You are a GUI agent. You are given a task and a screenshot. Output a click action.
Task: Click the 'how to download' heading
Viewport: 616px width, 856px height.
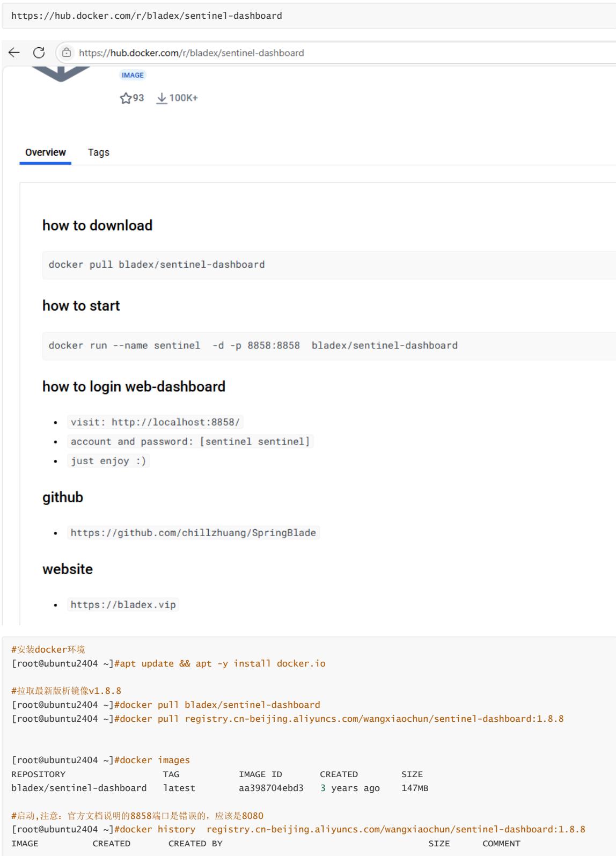point(97,225)
